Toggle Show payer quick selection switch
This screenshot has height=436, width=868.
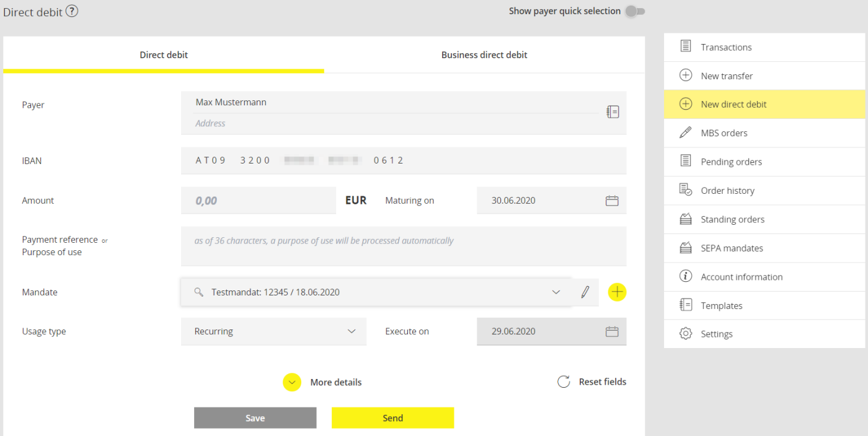tap(634, 11)
